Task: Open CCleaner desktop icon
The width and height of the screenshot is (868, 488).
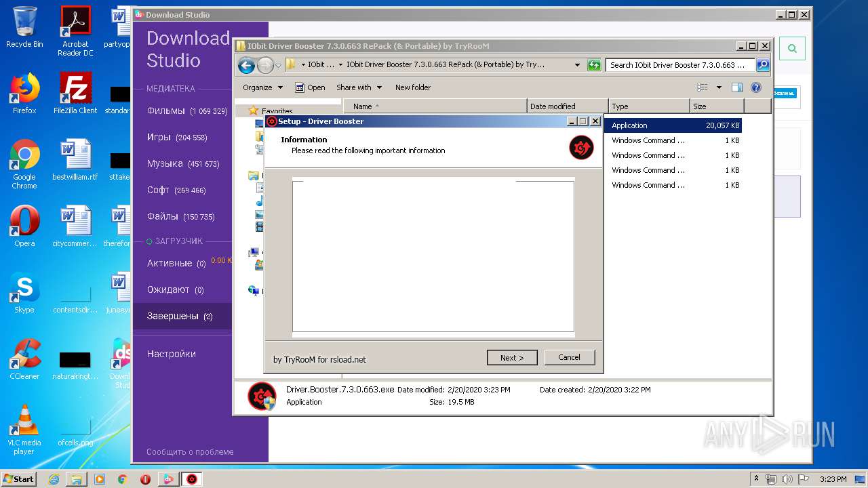Action: coord(24,359)
